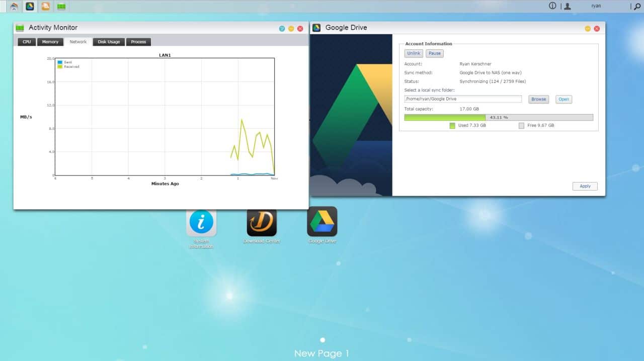
Task: Pause Google Drive synchronization
Action: (435, 53)
